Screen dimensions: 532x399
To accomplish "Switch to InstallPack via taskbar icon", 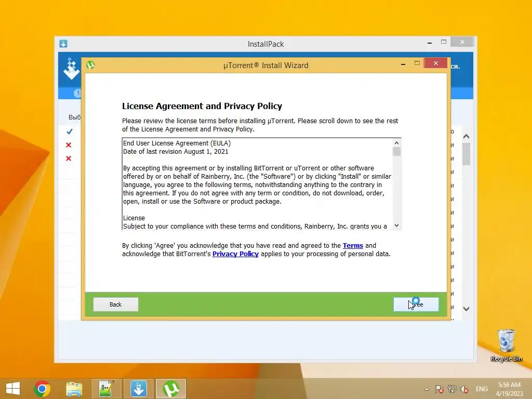I will 138,389.
